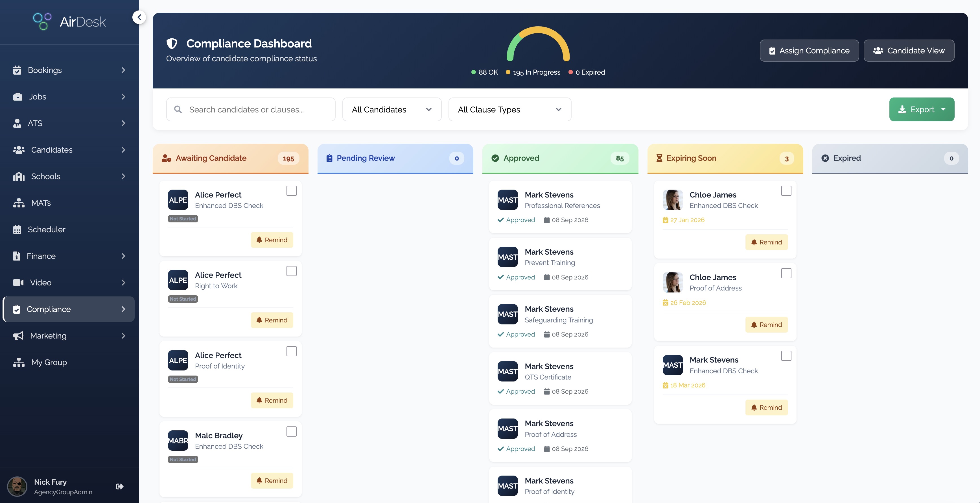The height and width of the screenshot is (503, 980).
Task: Select the Schools icon in sidebar
Action: 18,176
